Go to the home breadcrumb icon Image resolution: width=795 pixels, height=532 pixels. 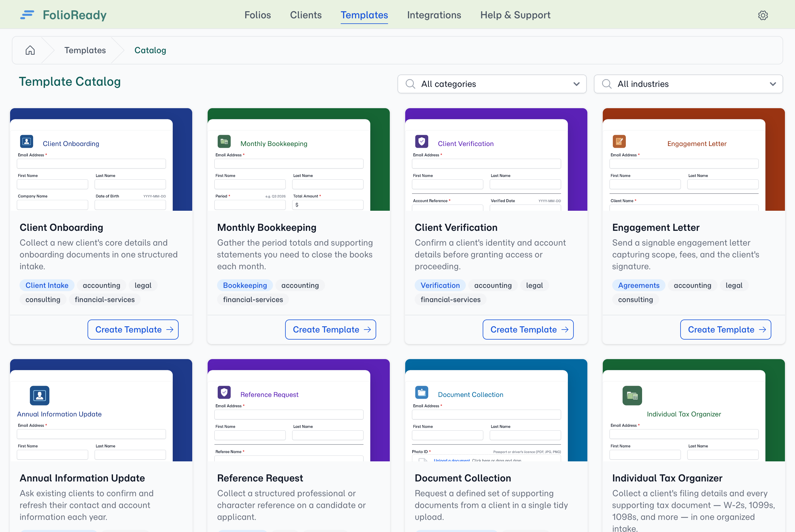coord(30,50)
